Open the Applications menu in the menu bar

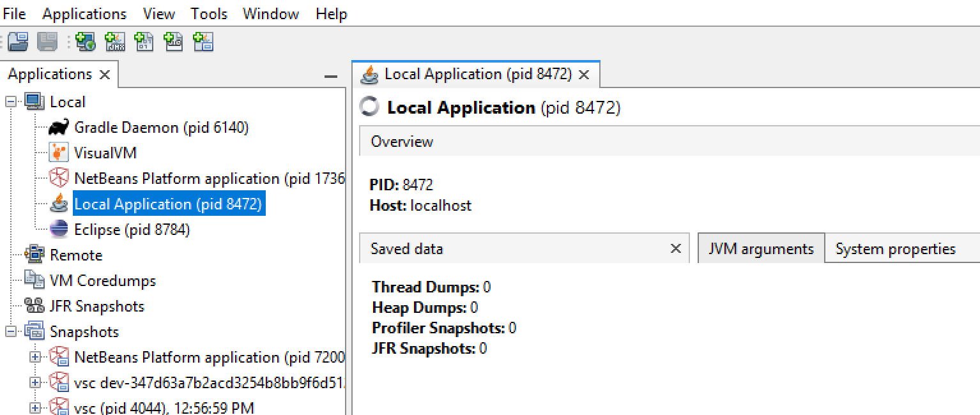click(84, 14)
